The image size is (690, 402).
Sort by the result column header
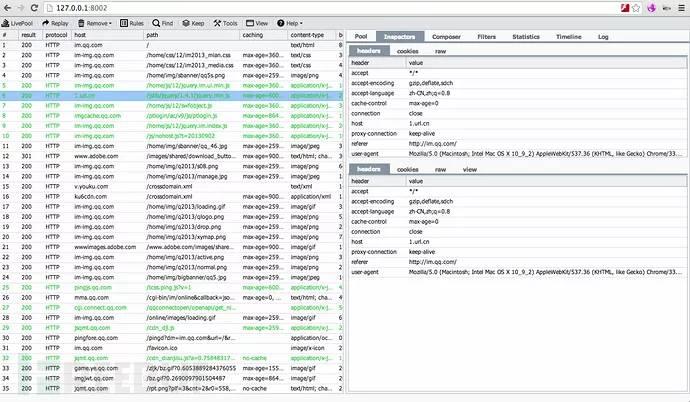tap(29, 35)
